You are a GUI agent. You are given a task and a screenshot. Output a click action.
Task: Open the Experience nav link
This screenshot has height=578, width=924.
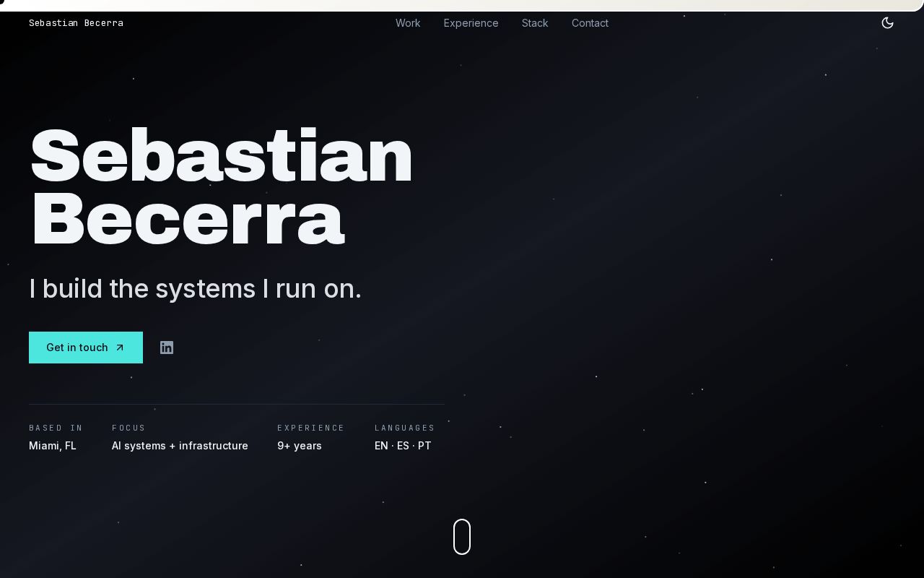click(471, 23)
